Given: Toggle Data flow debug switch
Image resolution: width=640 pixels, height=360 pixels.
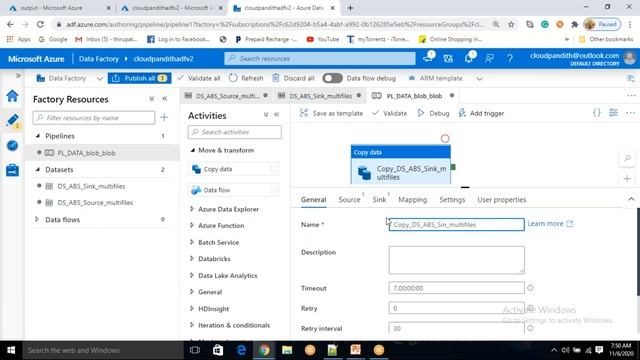Looking at the screenshot, I should (x=332, y=78).
